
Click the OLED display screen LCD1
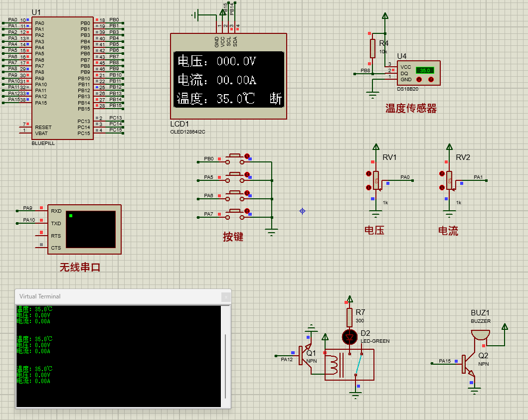(x=228, y=80)
